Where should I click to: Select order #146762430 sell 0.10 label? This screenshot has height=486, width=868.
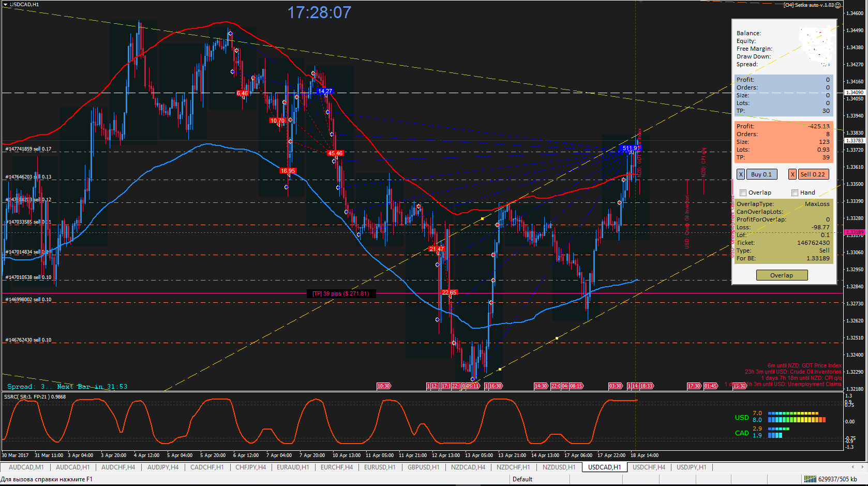pyautogui.click(x=28, y=340)
